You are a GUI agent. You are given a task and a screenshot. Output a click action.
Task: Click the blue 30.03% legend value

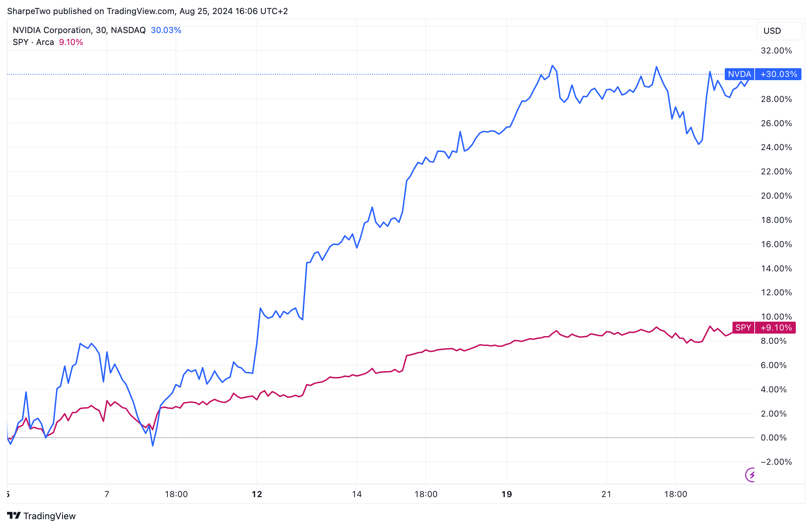click(166, 30)
